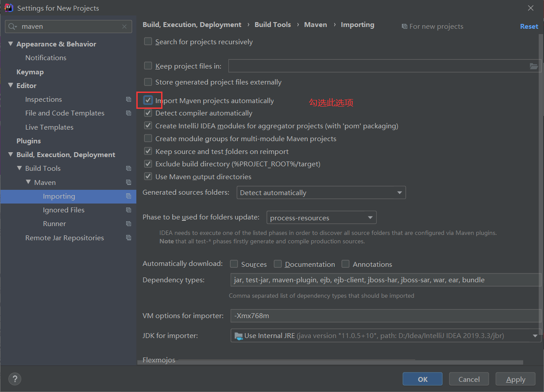544x392 pixels.
Task: Open Live Templates settings
Action: (x=49, y=127)
